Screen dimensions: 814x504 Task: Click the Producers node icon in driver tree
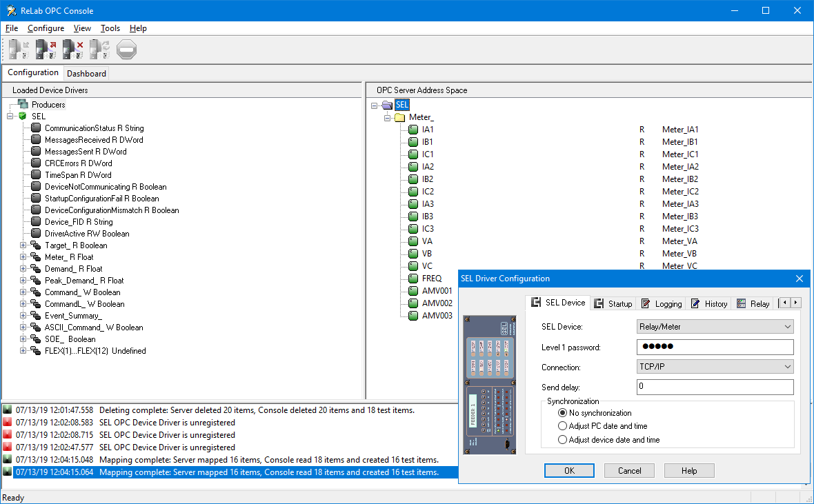tap(23, 105)
